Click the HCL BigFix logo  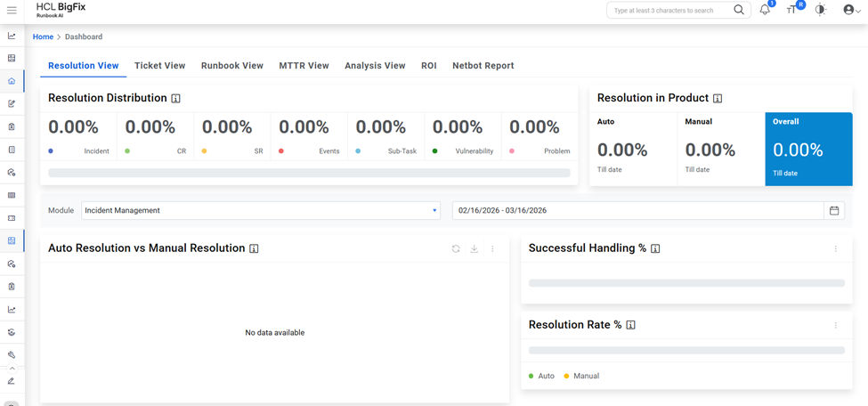(x=61, y=10)
